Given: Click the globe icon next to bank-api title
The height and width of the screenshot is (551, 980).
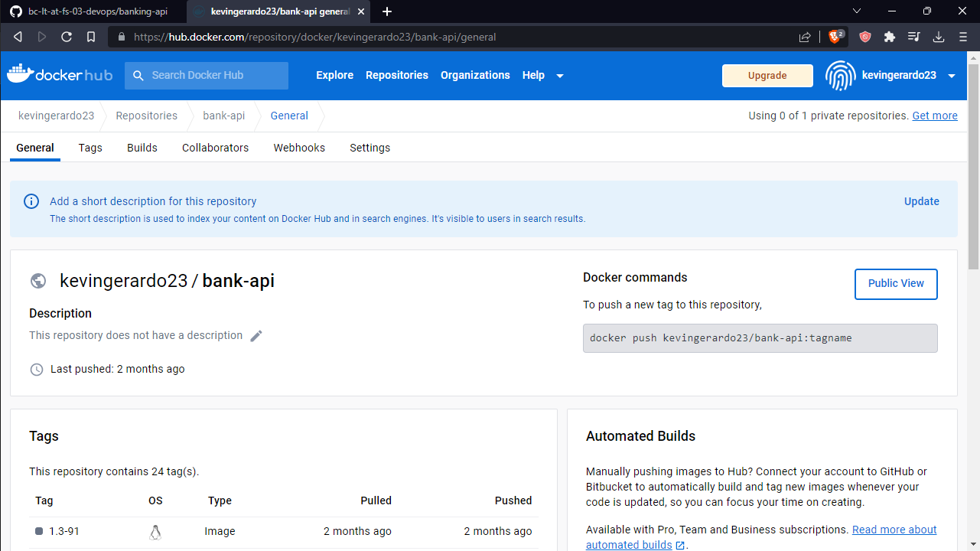Looking at the screenshot, I should pyautogui.click(x=38, y=281).
